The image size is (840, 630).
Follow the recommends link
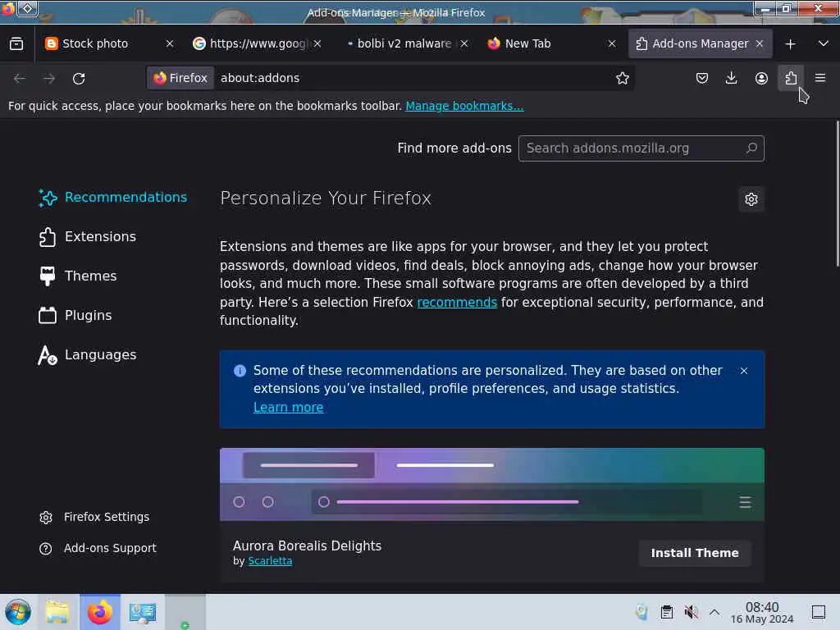tap(457, 302)
